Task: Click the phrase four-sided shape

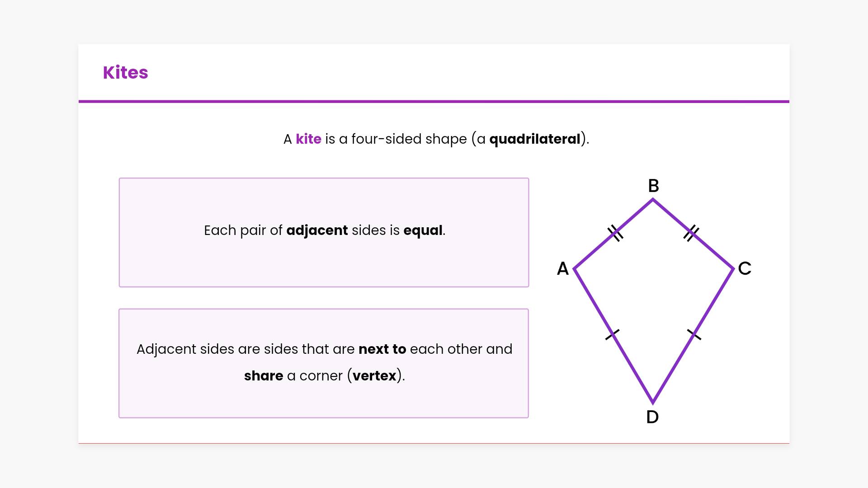Action: click(409, 139)
